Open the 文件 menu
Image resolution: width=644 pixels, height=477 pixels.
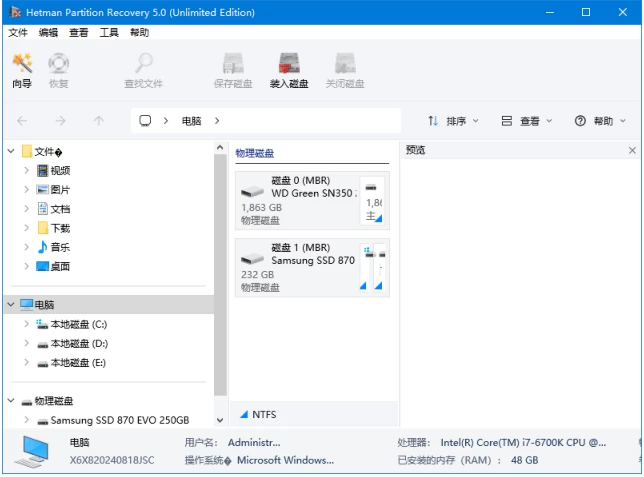(18, 33)
